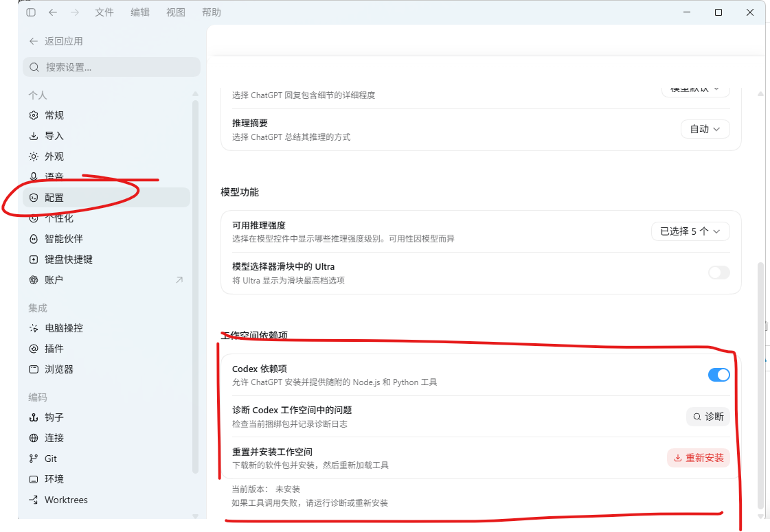Open 账户 external link arrow
The width and height of the screenshot is (770, 532).
tap(179, 280)
